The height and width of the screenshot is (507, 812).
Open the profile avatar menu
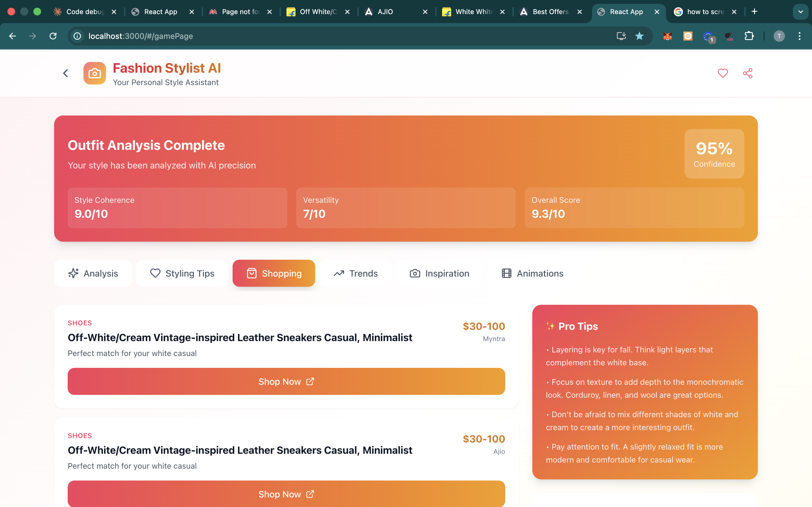779,36
